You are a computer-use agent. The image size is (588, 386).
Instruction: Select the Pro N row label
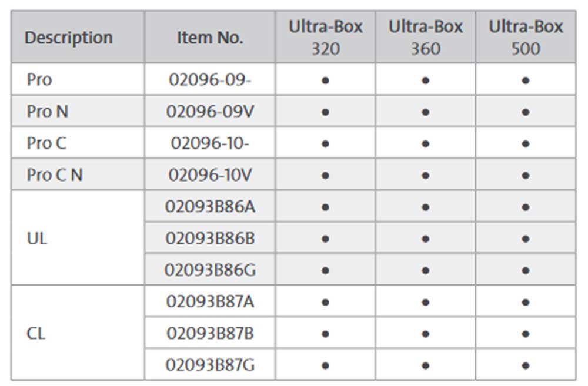tap(47, 111)
